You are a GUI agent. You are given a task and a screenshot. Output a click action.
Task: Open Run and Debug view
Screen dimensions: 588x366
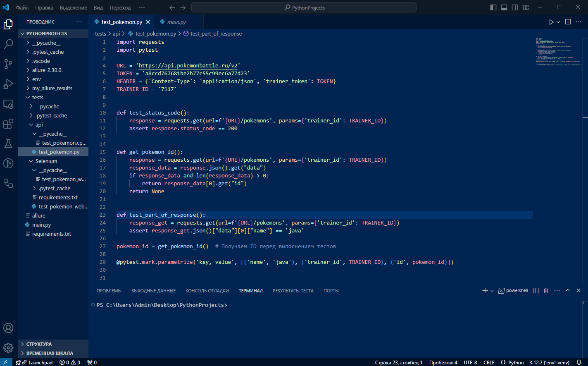[x=8, y=84]
